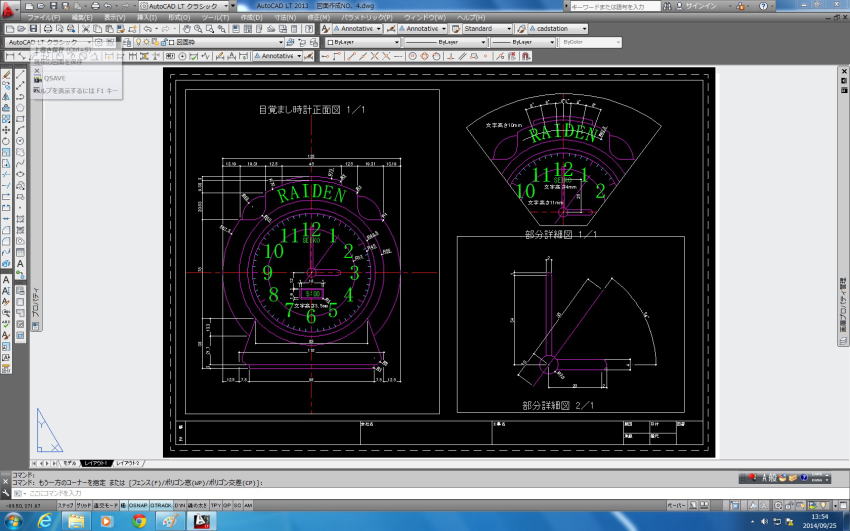Open the Help icon in title bar
This screenshot has height=531, width=850.
click(x=763, y=7)
